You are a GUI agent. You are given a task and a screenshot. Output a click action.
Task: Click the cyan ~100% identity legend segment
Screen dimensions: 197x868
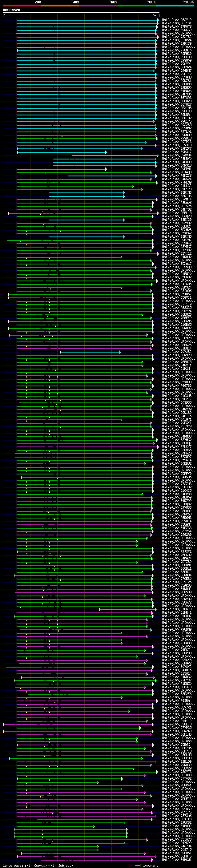point(175,6)
